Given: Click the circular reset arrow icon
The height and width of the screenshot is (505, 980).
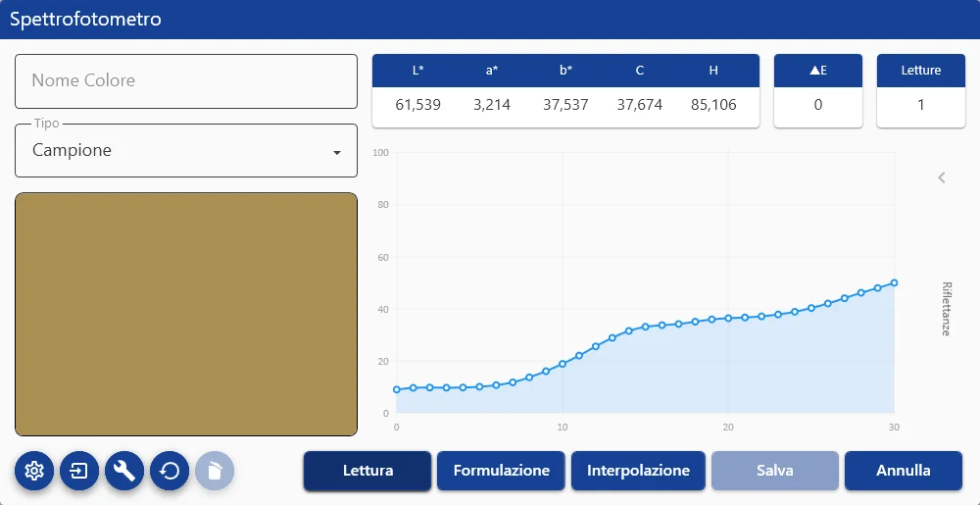Looking at the screenshot, I should pos(170,471).
